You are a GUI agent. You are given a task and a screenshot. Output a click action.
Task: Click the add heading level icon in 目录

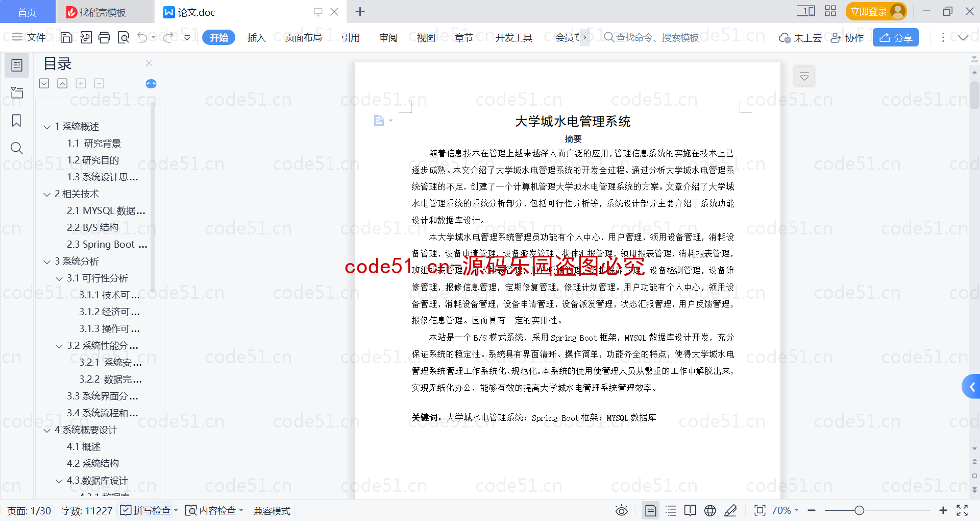point(81,83)
